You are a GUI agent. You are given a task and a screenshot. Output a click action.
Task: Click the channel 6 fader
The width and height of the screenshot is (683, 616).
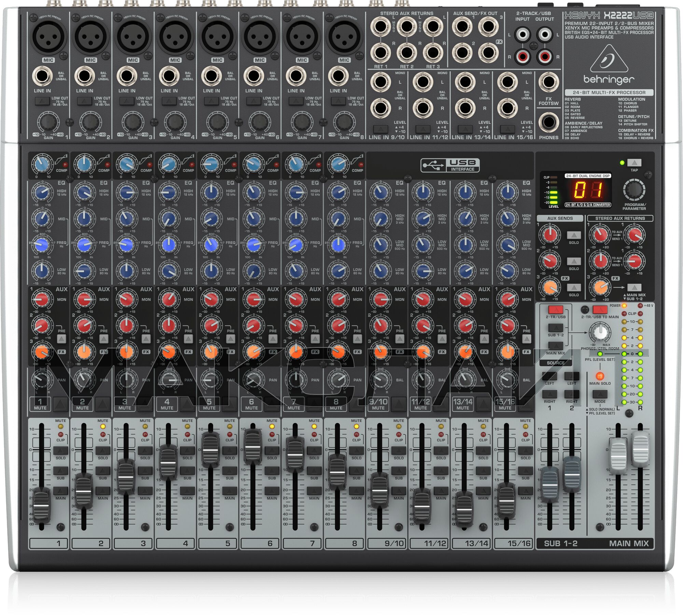coord(253,447)
